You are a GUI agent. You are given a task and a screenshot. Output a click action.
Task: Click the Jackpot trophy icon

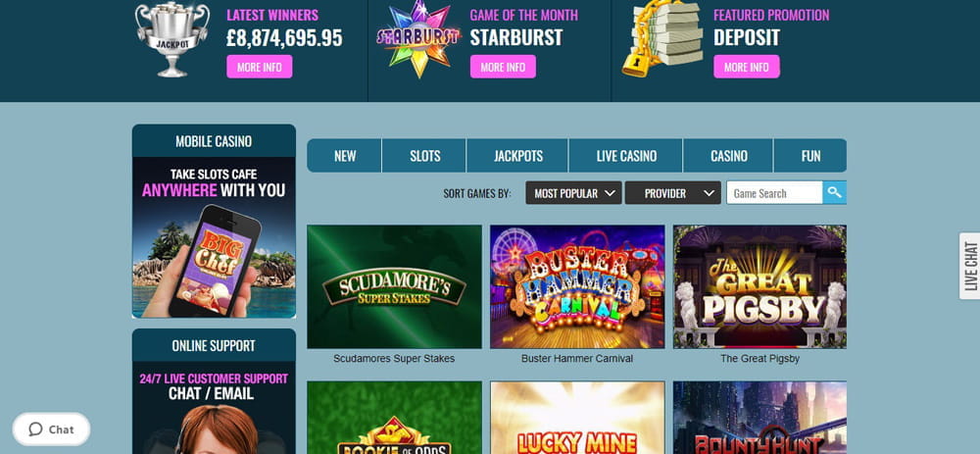(x=172, y=40)
